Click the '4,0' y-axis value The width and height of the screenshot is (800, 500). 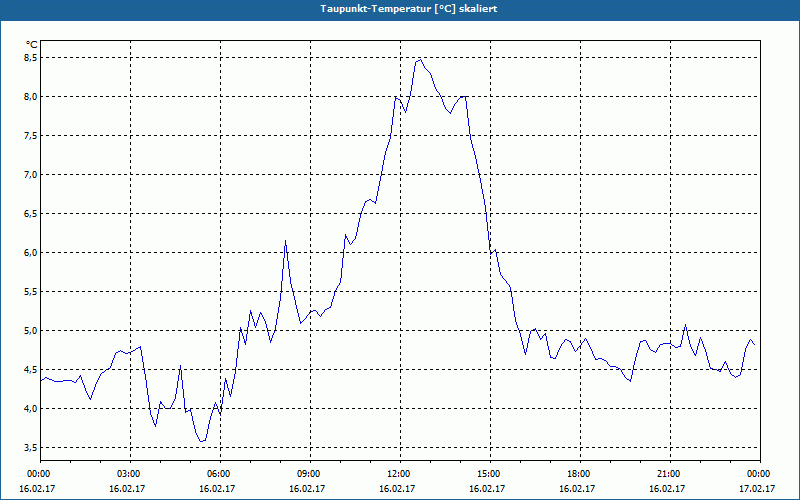click(31, 409)
